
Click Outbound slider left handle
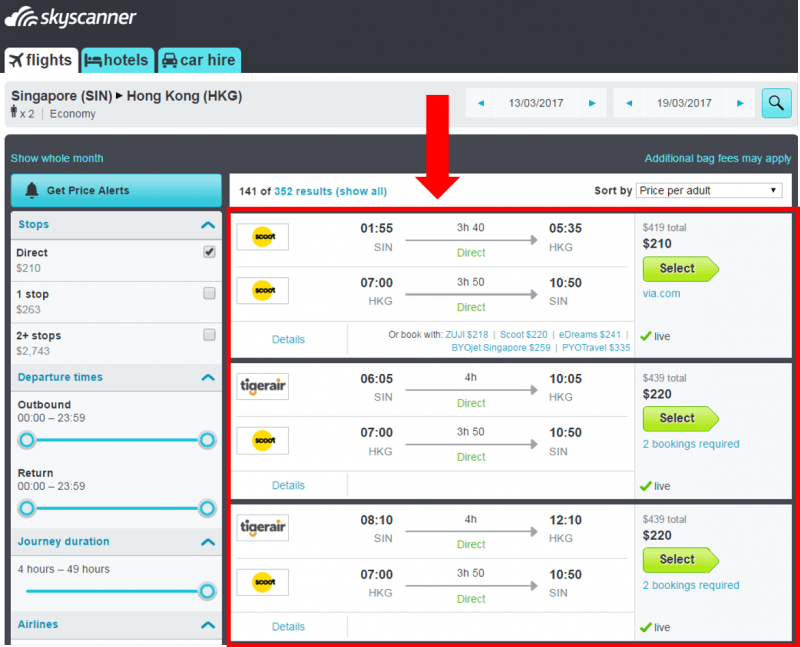pyautogui.click(x=27, y=440)
